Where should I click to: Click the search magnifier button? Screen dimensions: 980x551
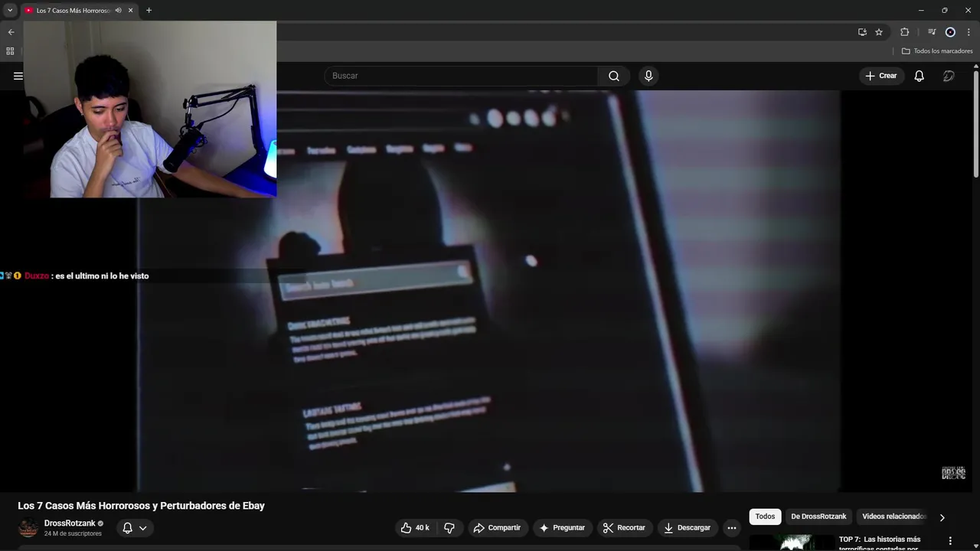pos(614,76)
